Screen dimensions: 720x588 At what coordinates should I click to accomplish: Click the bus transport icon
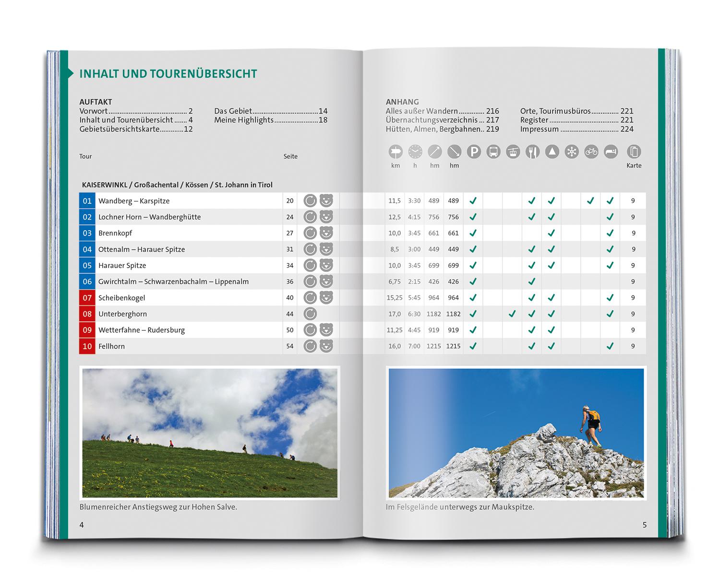(x=493, y=152)
